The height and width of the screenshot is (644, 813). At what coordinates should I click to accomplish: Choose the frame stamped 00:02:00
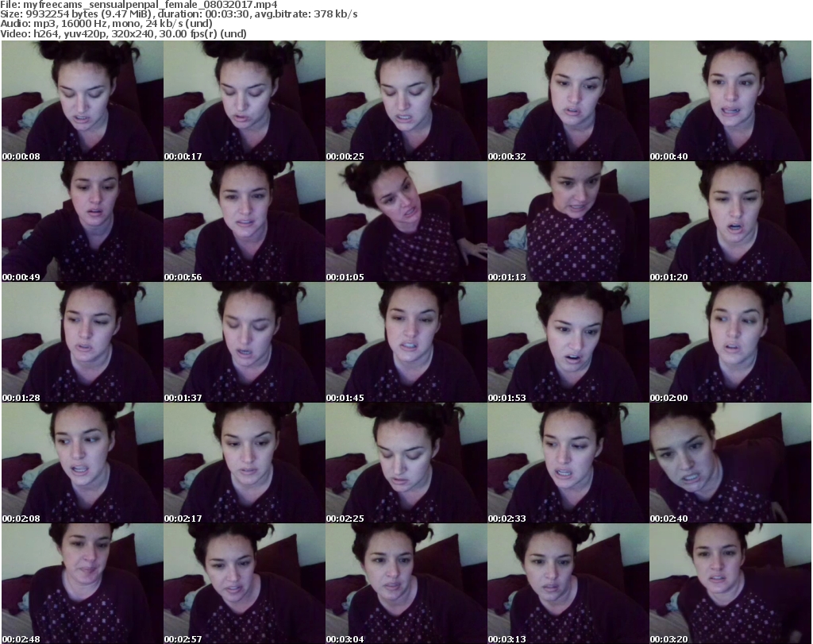click(x=730, y=342)
